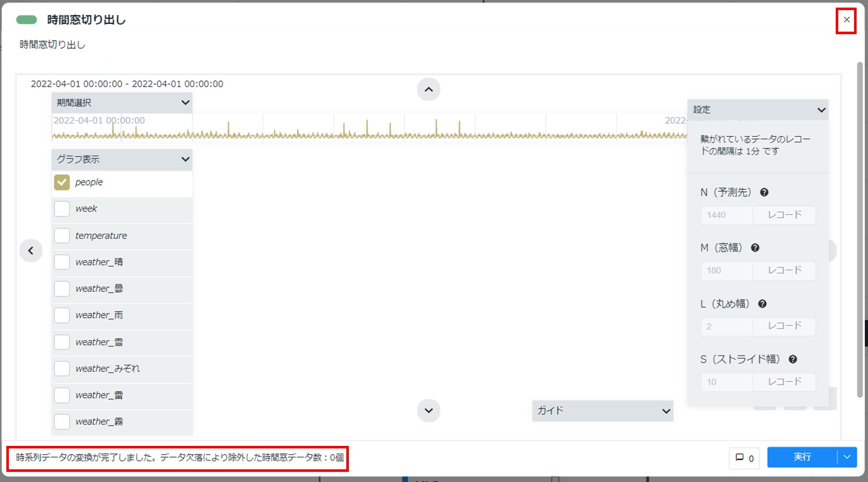Open the comments icon showing 0

pos(745,457)
